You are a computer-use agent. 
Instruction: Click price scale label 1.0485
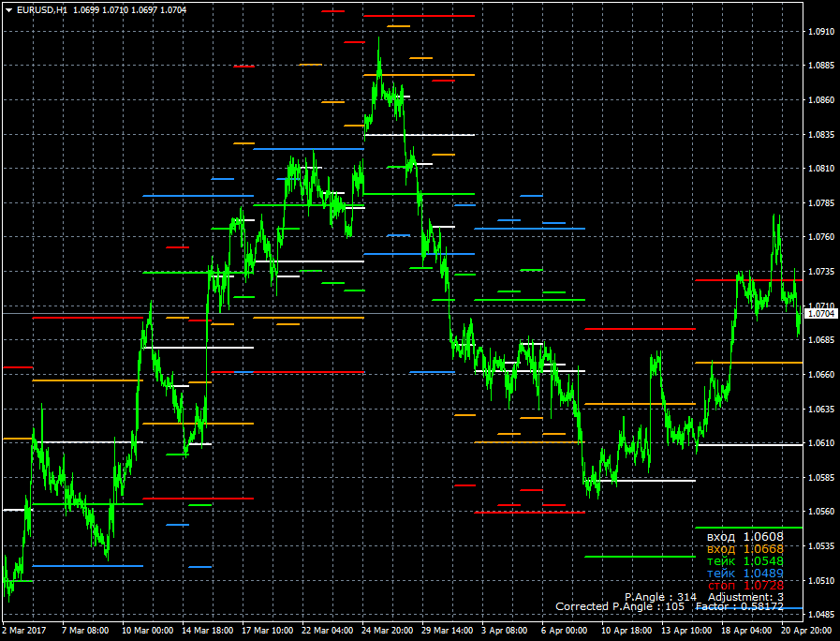point(821,614)
